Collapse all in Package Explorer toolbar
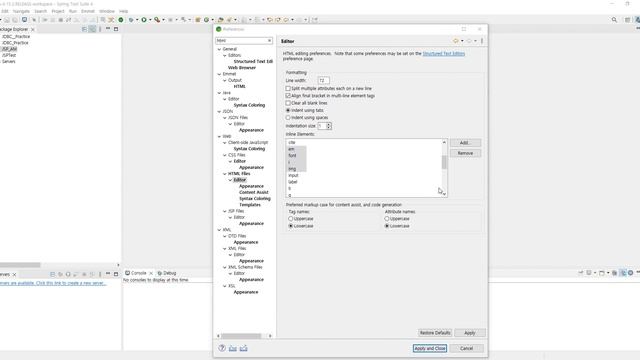Screen dimensions: 640x360 [x=84, y=29]
